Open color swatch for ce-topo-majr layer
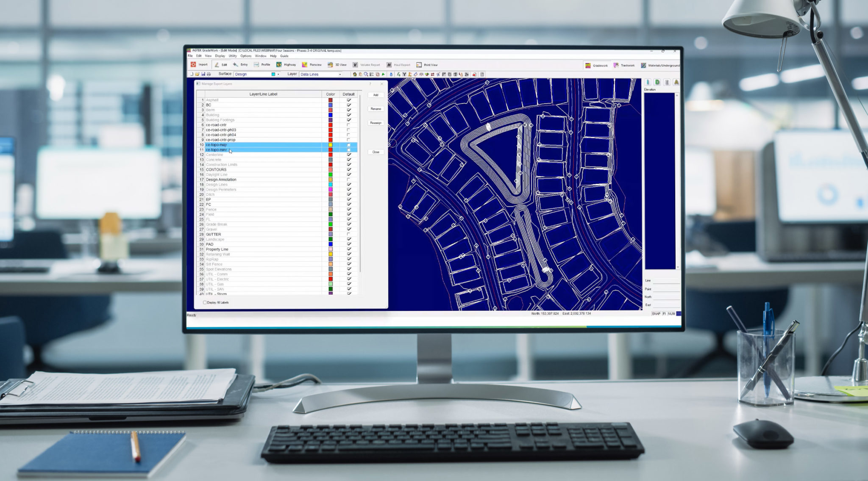 coord(331,145)
